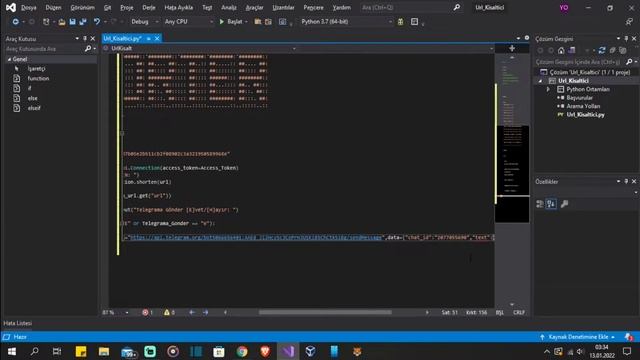Screen dimensions: 640x360
Task: Open Google Chrome from the Windows taskbar
Action: tap(242, 351)
